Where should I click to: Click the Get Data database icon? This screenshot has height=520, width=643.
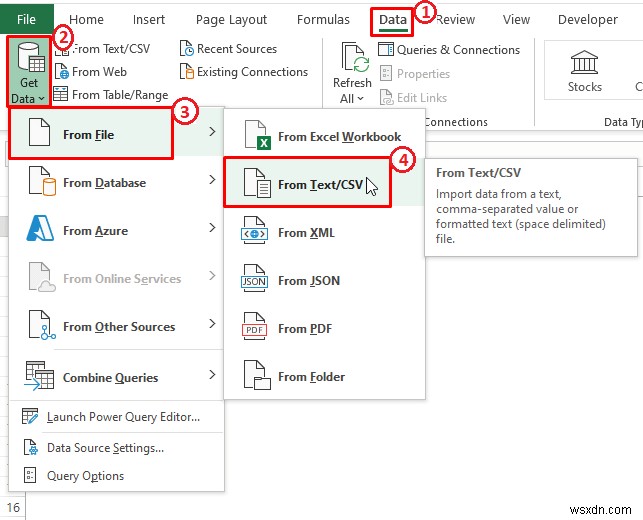click(30, 58)
